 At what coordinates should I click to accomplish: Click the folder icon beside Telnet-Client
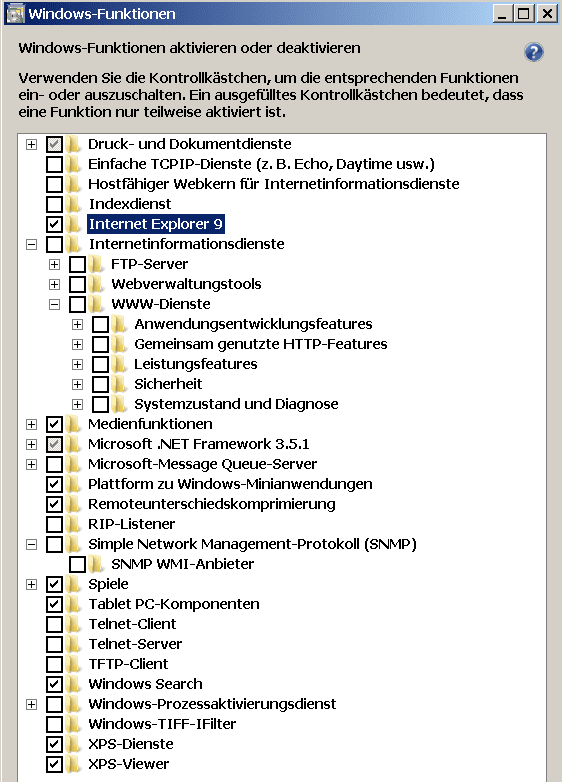pos(73,624)
